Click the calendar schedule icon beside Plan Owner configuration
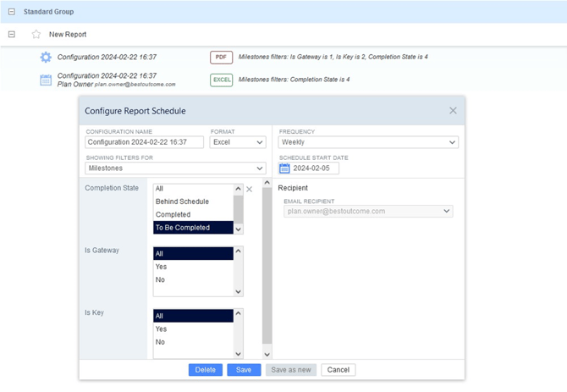Viewport: 567px width, 392px height. [x=46, y=80]
